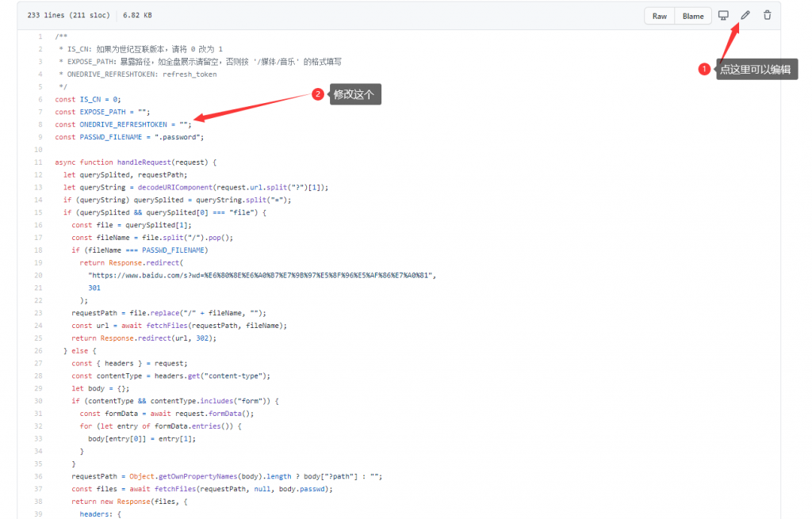The image size is (812, 519).
Task: Click the 'return Response.redirect(url, 302);' line
Action: (x=144, y=338)
